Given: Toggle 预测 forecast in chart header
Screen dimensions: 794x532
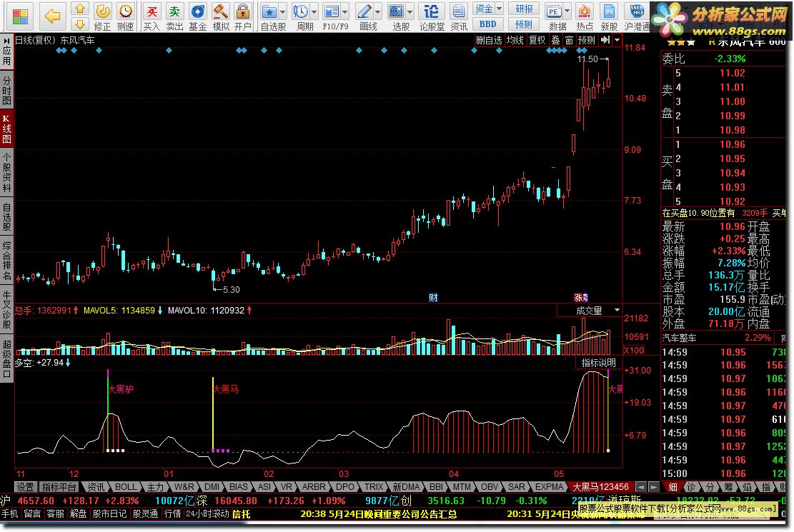Looking at the screenshot, I should pyautogui.click(x=586, y=40).
